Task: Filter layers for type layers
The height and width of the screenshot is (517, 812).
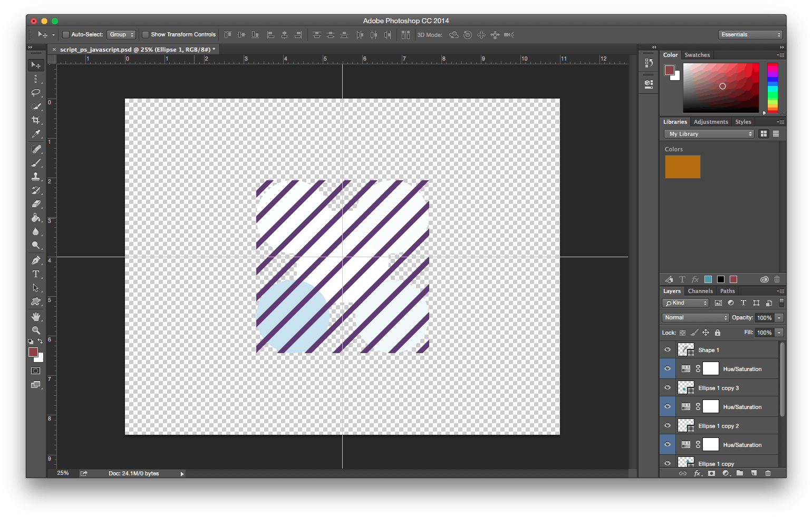Action: click(x=743, y=303)
